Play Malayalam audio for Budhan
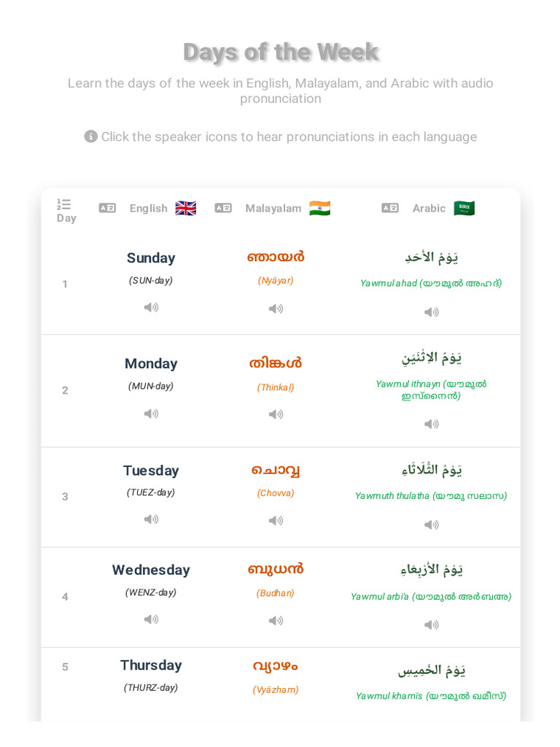This screenshot has height=747, width=560. [x=276, y=621]
